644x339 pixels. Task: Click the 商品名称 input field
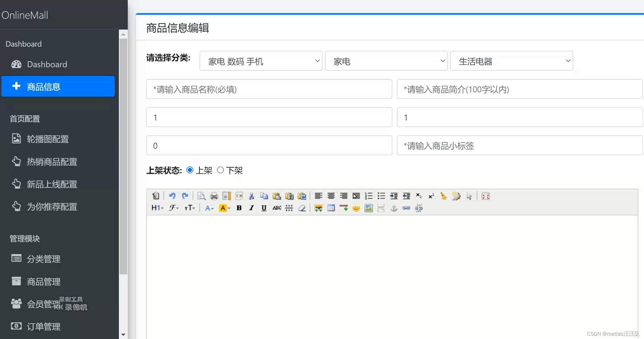coord(269,89)
